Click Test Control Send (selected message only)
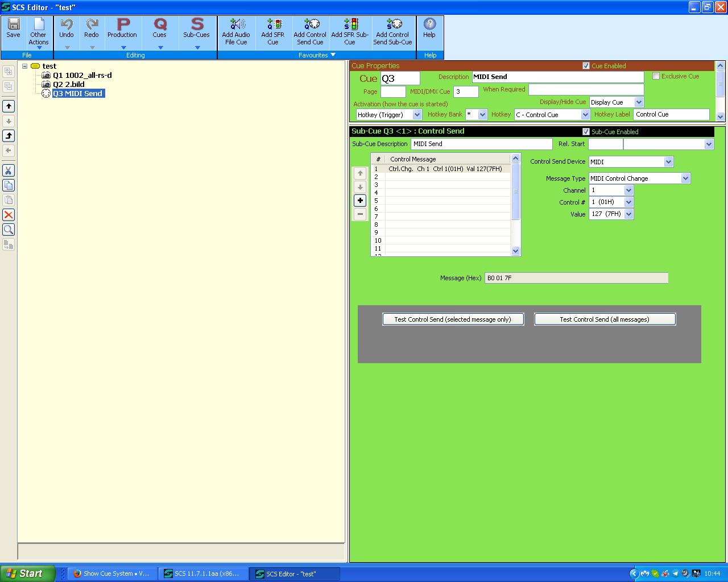 pos(453,319)
